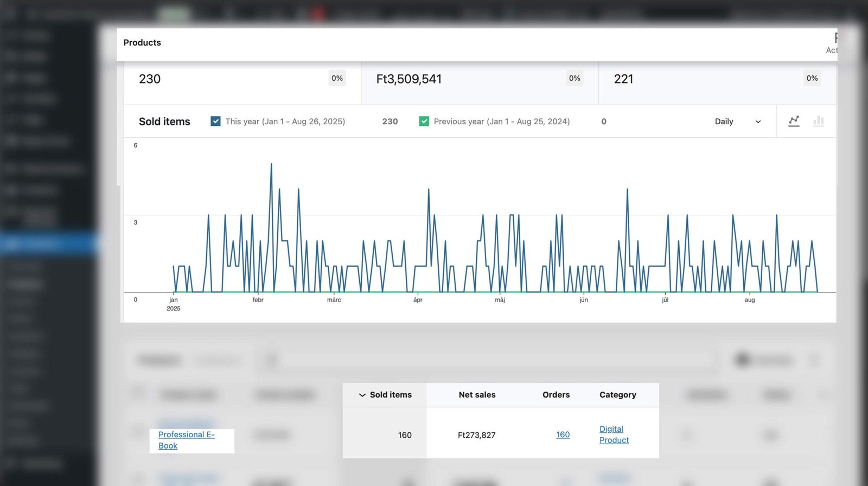This screenshot has width=868, height=486.
Task: Sort table by Orders column header
Action: point(556,395)
